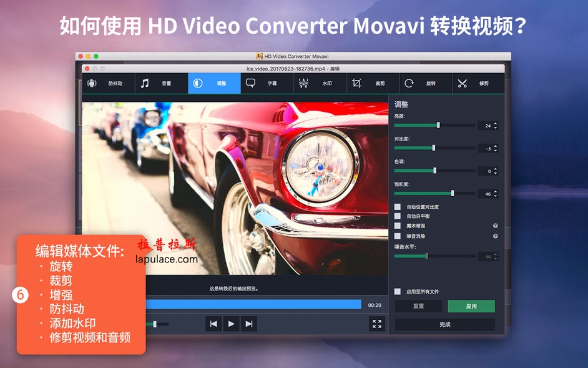Switch to the active 调整 adjust tab

(214, 83)
